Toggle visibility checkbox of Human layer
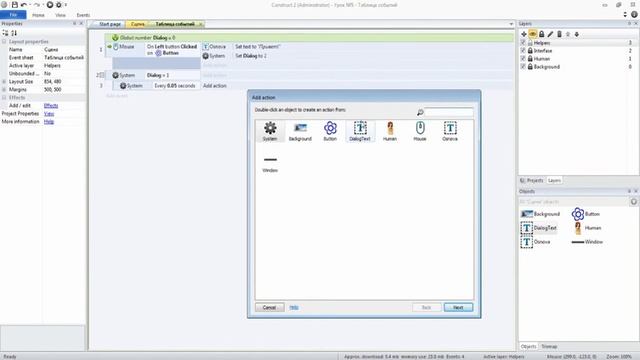 coord(523,58)
